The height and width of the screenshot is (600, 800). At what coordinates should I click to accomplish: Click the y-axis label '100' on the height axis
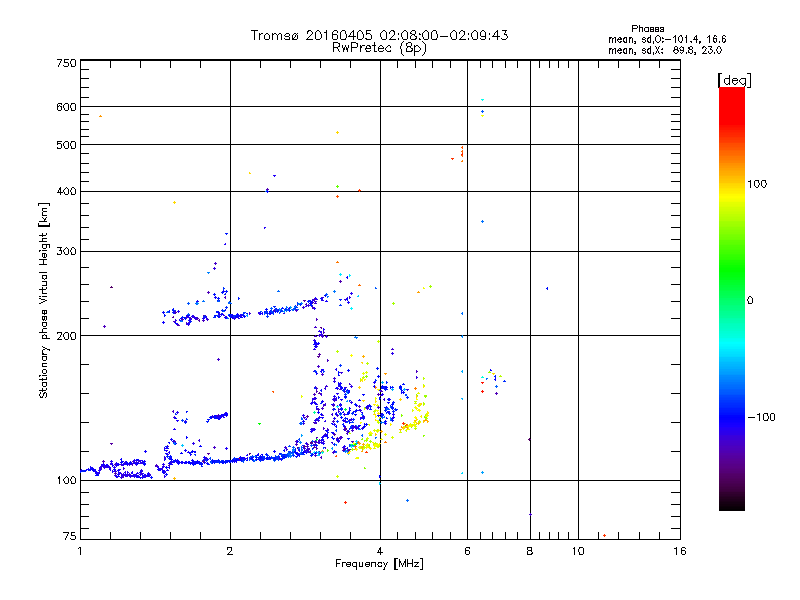pos(66,480)
